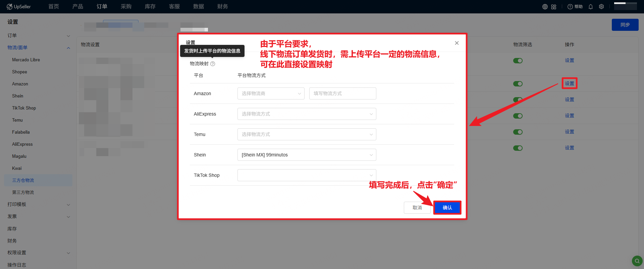Click the blue 确认 button
Screen dimensions: 644x269
pos(447,208)
